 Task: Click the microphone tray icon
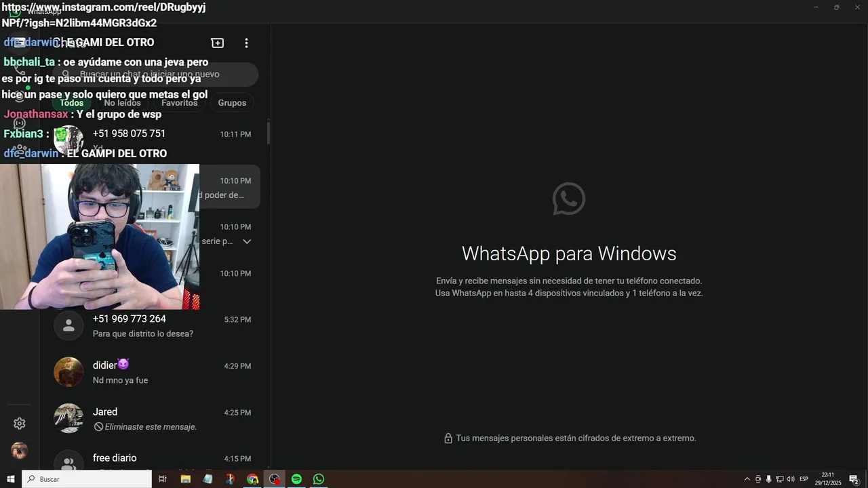(x=768, y=479)
